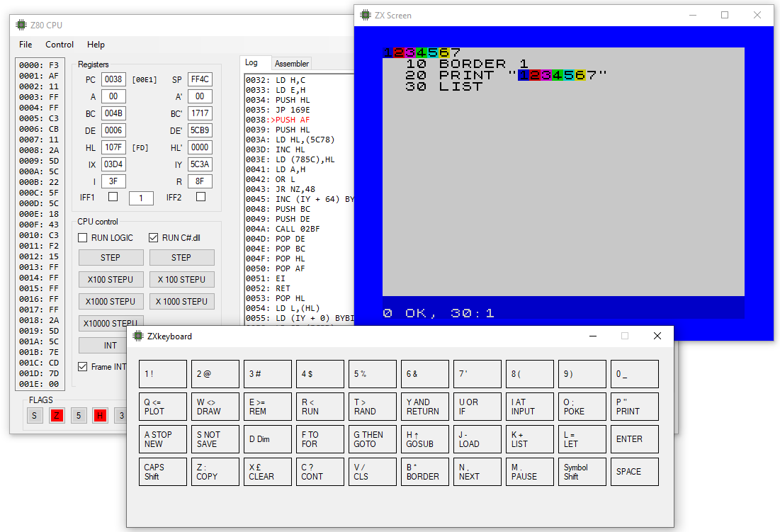The height and width of the screenshot is (532, 780).
Task: Click the V CLS key
Action: (x=373, y=472)
